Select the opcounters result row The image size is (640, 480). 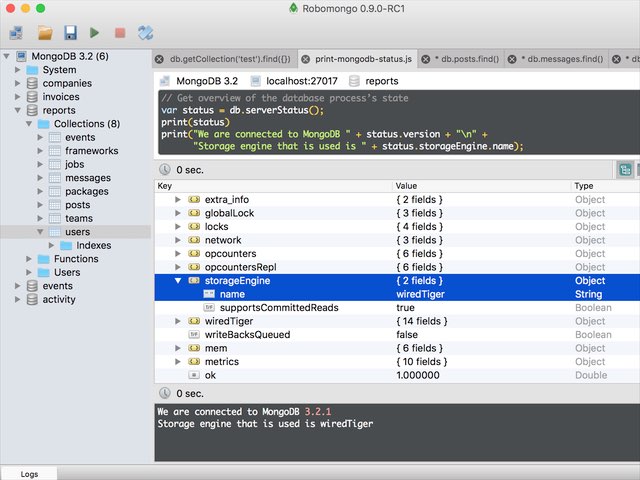point(397,253)
